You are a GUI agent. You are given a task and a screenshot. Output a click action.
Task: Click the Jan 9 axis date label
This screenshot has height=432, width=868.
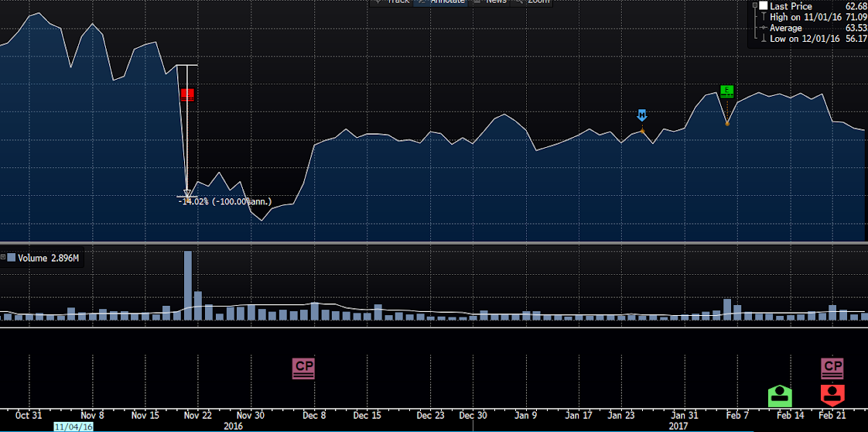click(525, 416)
